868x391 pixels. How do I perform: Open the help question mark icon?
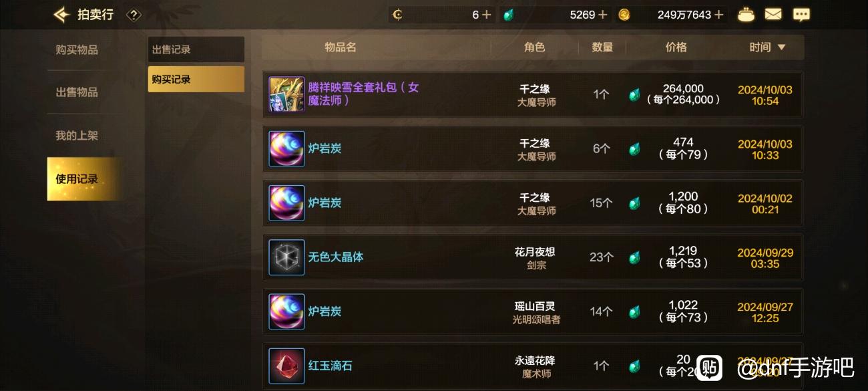point(134,15)
